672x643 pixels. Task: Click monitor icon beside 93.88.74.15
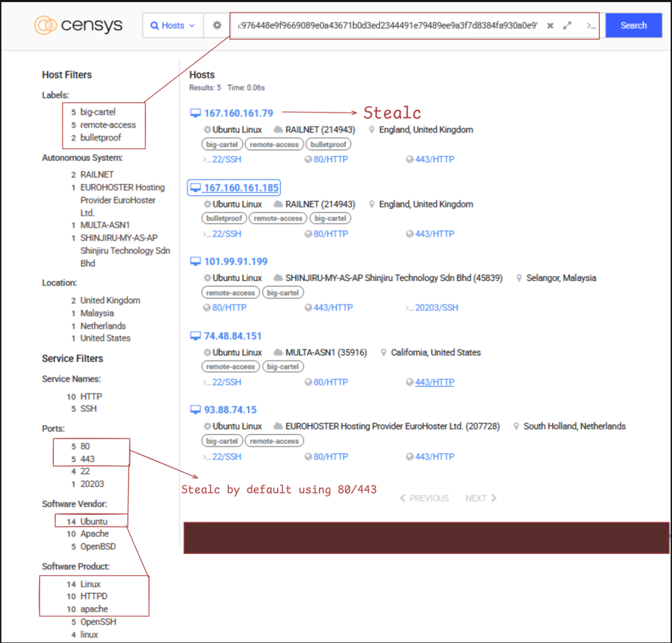(196, 410)
